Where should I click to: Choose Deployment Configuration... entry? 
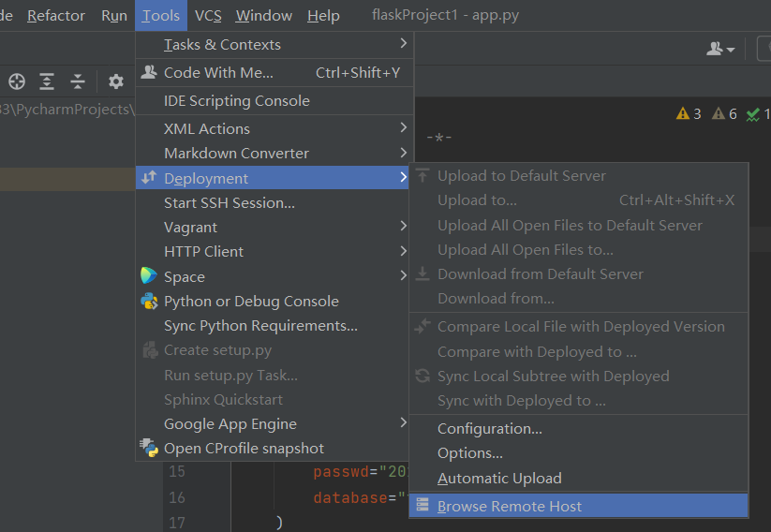tap(490, 428)
